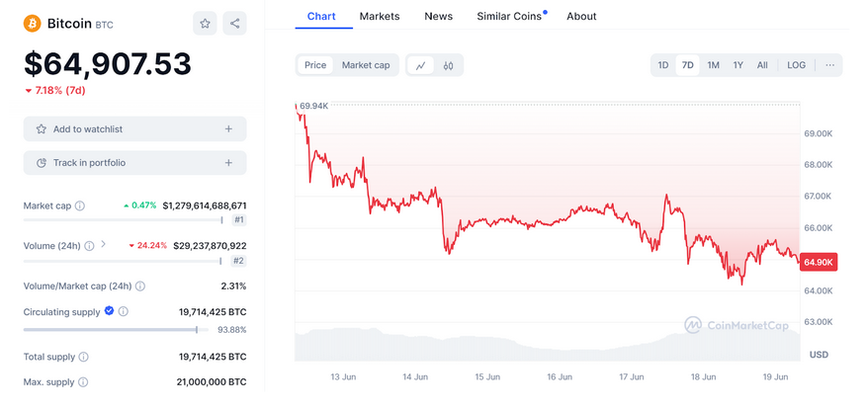Click the 93.88% circulating supply percentage
This screenshot has width=868, height=411.
(x=232, y=330)
